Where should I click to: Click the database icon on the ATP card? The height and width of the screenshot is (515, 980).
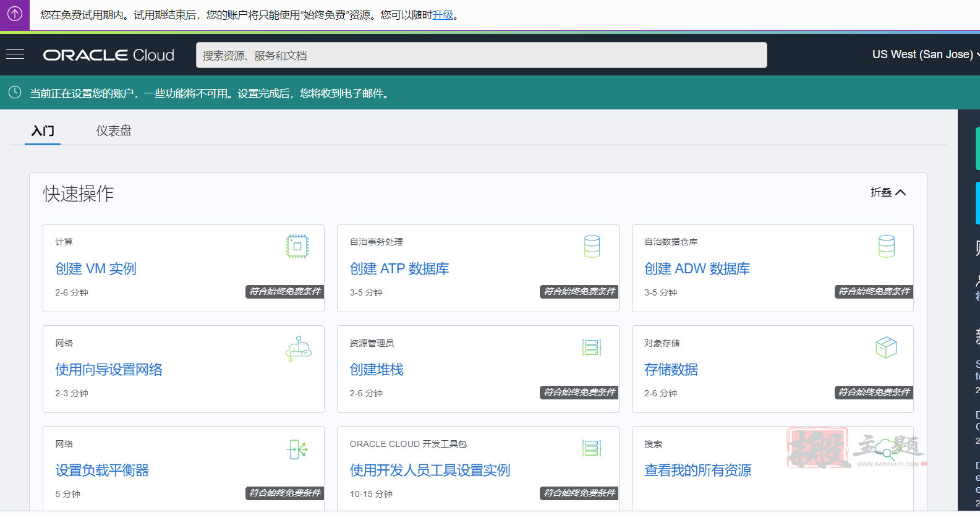point(592,246)
